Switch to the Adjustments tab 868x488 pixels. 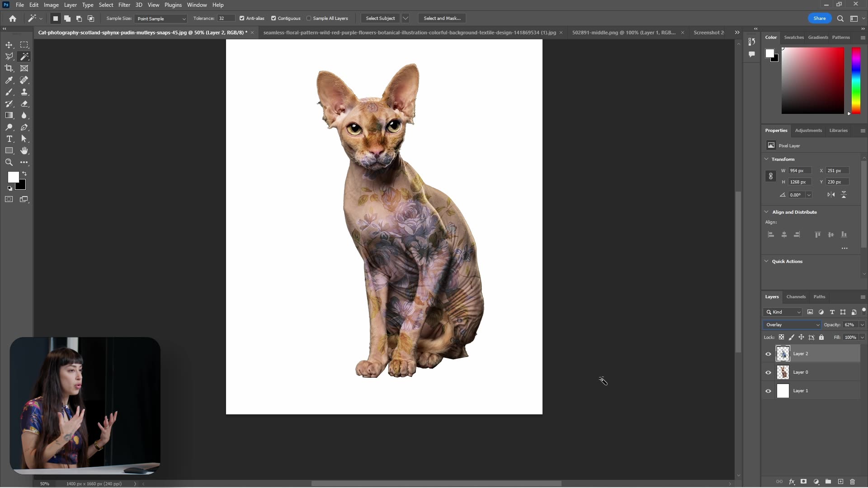808,131
